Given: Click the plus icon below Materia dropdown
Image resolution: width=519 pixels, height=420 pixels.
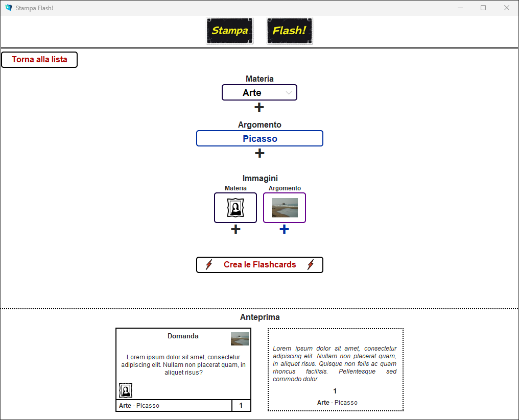Looking at the screenshot, I should [x=259, y=107].
